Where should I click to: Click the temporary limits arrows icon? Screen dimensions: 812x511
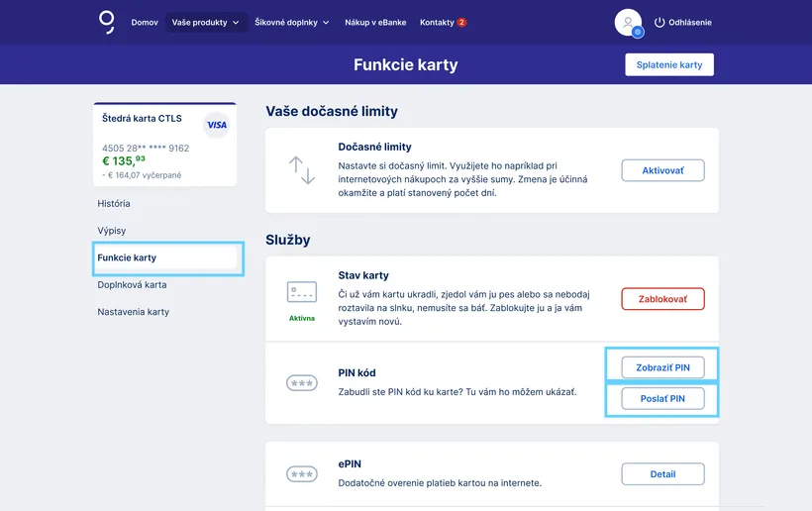[x=302, y=169]
